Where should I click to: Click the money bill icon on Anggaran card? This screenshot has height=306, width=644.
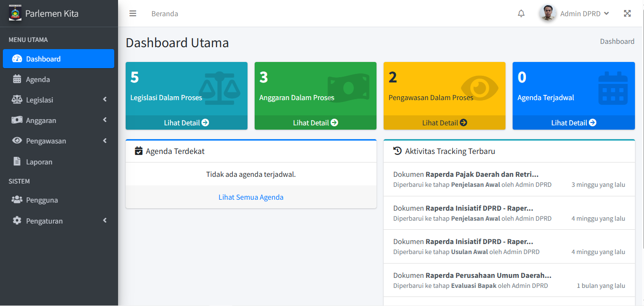348,88
